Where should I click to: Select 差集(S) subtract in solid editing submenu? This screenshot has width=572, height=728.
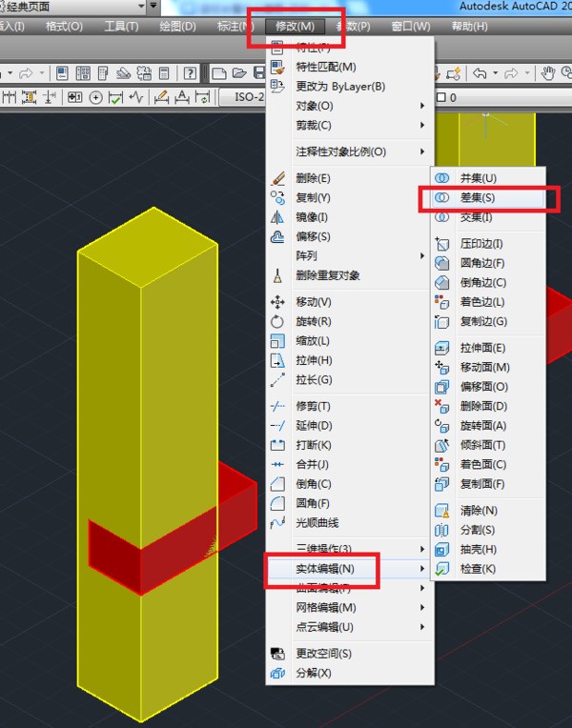477,198
